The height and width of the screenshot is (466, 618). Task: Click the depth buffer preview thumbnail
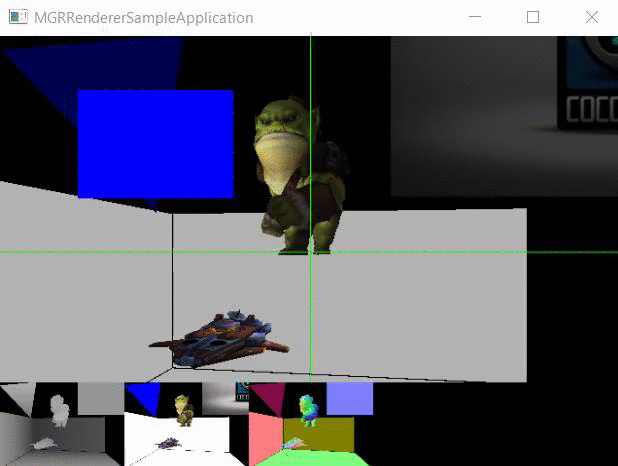[62, 424]
